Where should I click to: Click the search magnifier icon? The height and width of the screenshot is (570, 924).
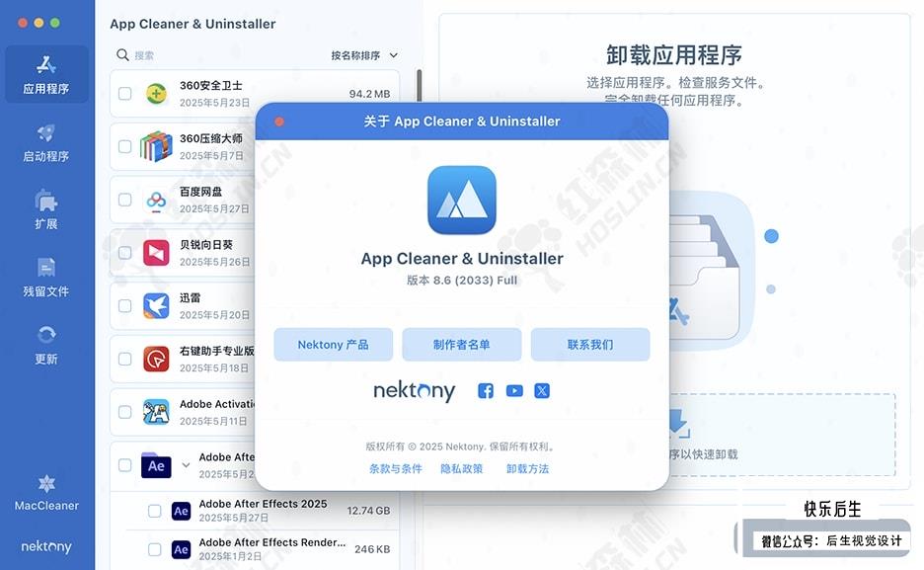pyautogui.click(x=122, y=54)
